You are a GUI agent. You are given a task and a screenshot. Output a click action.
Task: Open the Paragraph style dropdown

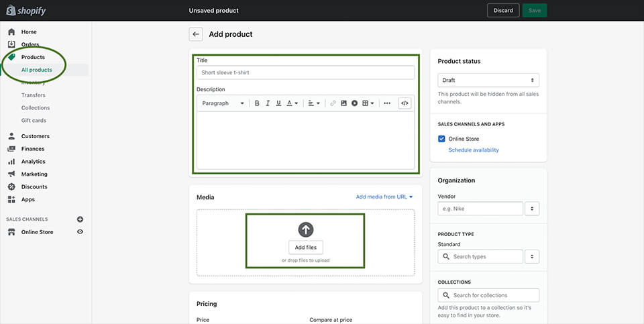point(223,103)
